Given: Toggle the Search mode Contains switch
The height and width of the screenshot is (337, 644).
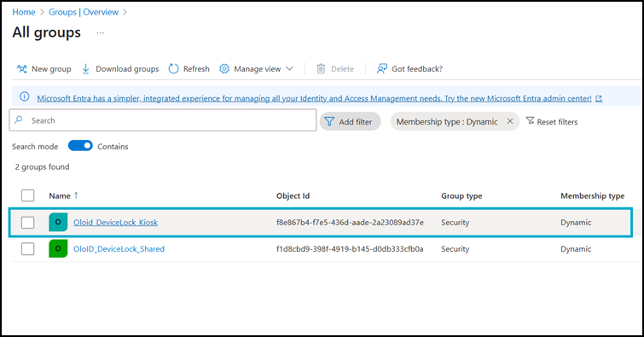Looking at the screenshot, I should point(80,146).
